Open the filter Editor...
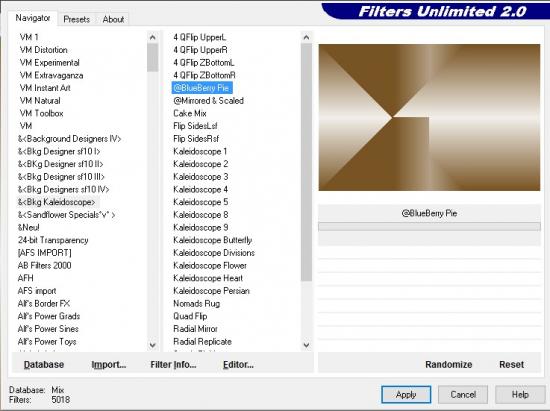Screen dimensions: 550x411 [238, 364]
